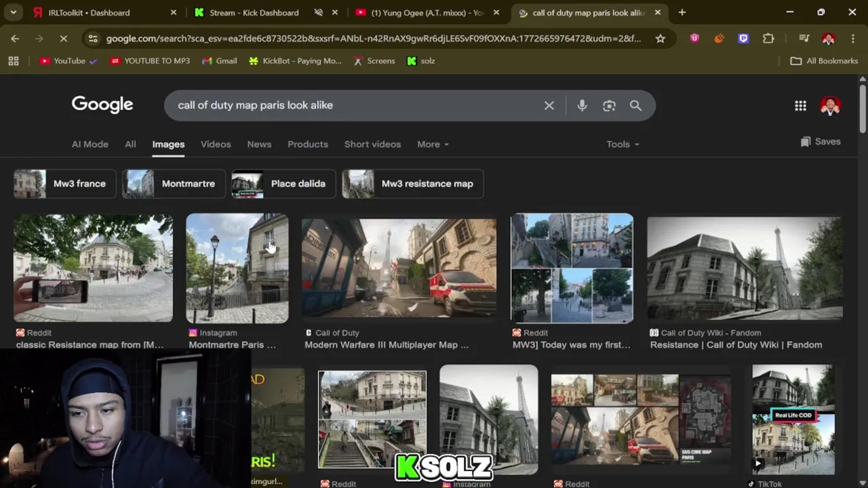868x488 pixels.
Task: Open Saves bookmark link
Action: (821, 142)
